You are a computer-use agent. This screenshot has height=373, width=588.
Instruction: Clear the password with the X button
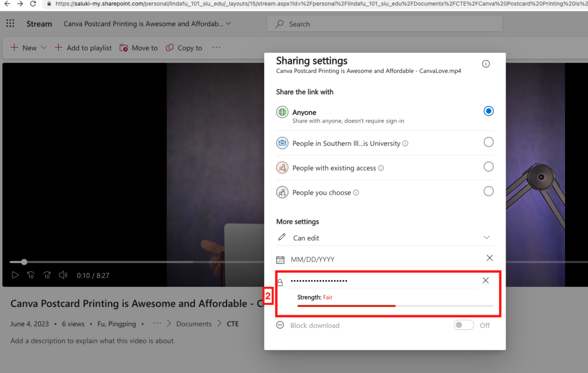pyautogui.click(x=486, y=280)
